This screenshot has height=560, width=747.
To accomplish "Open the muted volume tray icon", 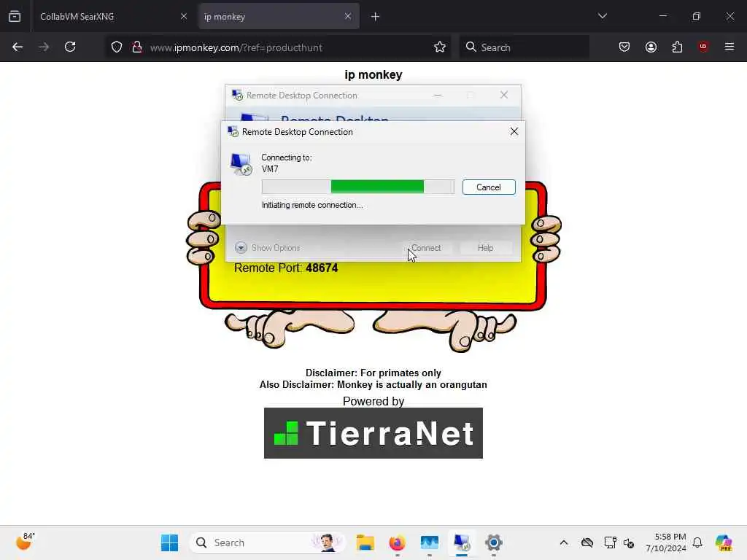I will 629,542.
